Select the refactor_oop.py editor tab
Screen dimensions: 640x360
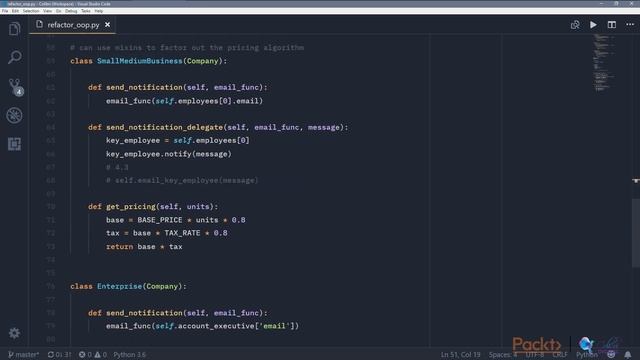pos(73,25)
